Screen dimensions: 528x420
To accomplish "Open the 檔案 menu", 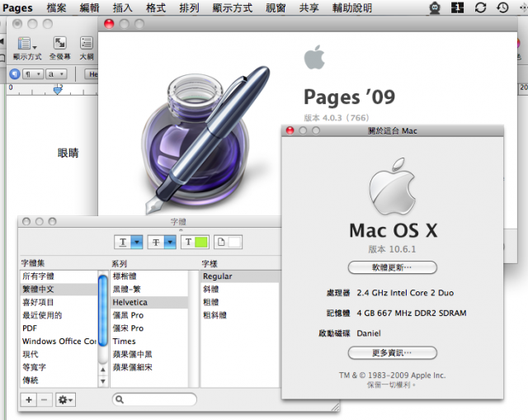I will (x=56, y=7).
